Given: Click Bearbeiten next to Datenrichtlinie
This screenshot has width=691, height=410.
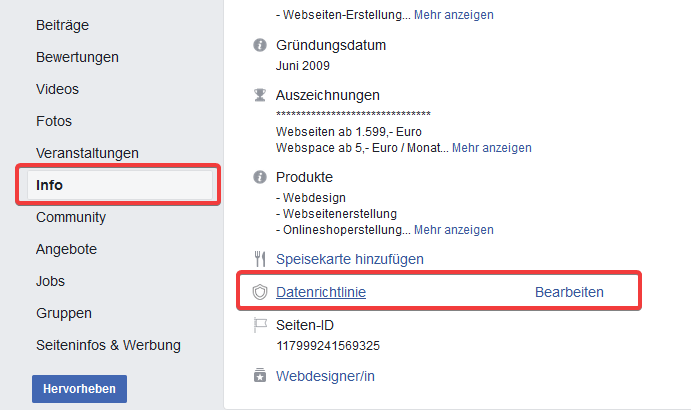Looking at the screenshot, I should tap(569, 292).
